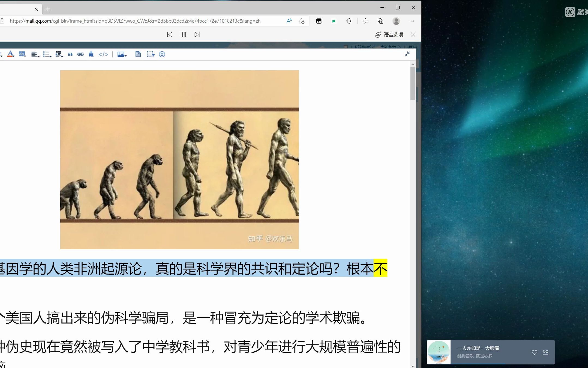
Task: Clear formatting with the brush icon
Action: point(91,54)
